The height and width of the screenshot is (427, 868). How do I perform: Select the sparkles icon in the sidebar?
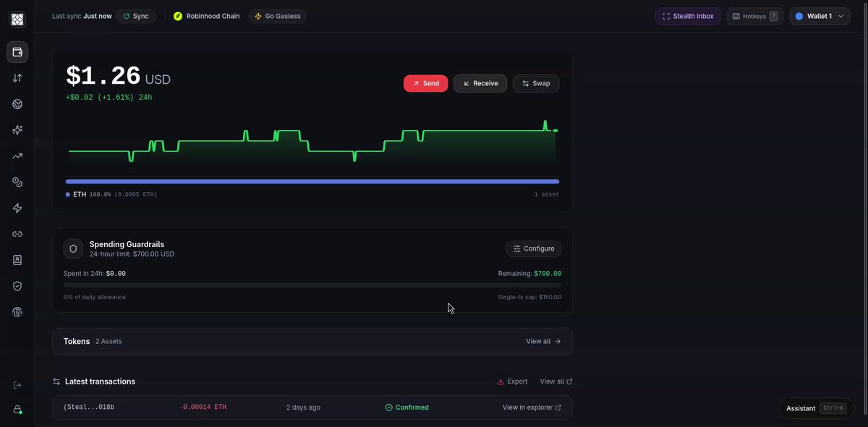(x=17, y=130)
